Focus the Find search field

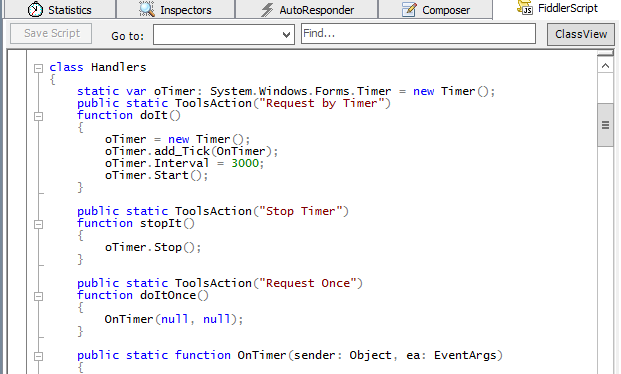[x=418, y=33]
